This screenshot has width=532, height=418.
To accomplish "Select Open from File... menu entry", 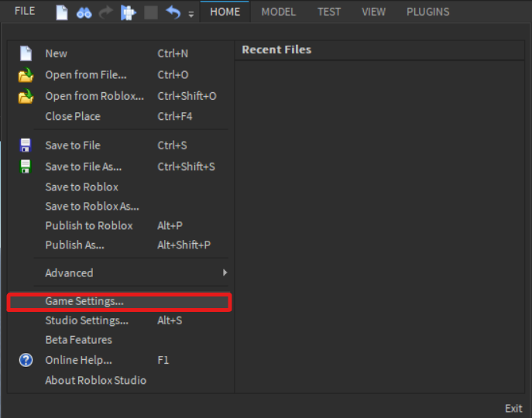I will 119,75.
